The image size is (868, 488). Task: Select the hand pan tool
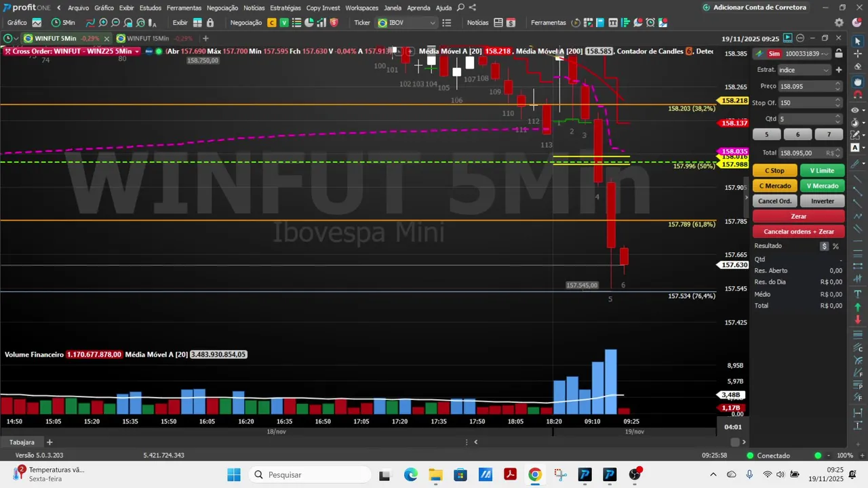pos(858,82)
